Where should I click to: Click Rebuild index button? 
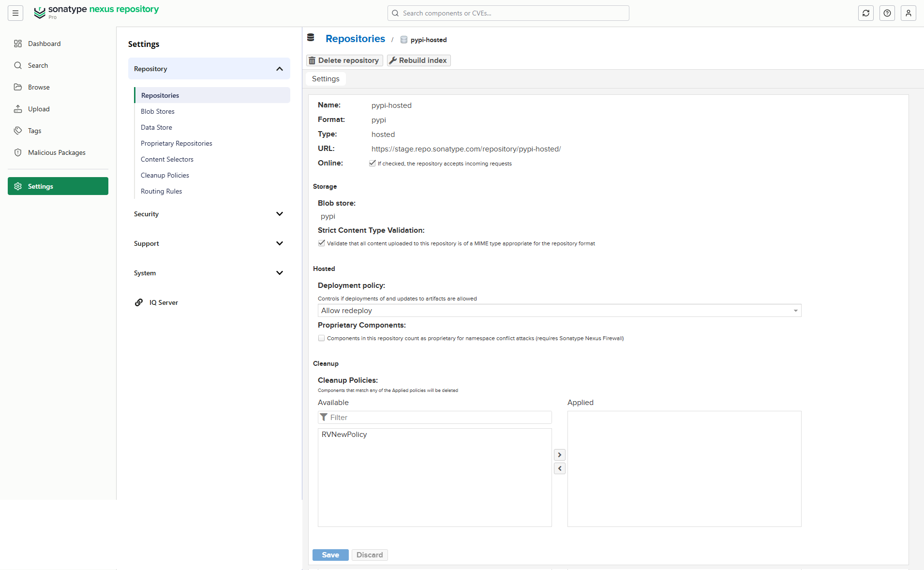418,60
